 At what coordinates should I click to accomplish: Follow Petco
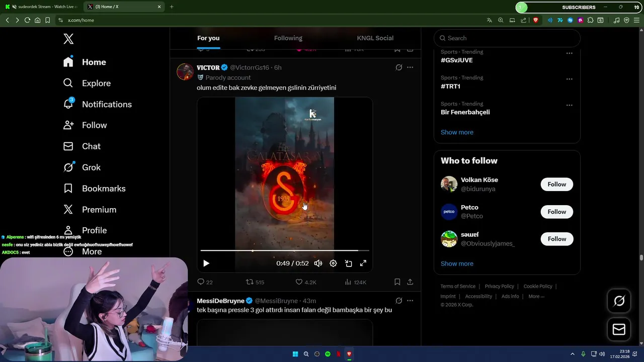pyautogui.click(x=557, y=212)
